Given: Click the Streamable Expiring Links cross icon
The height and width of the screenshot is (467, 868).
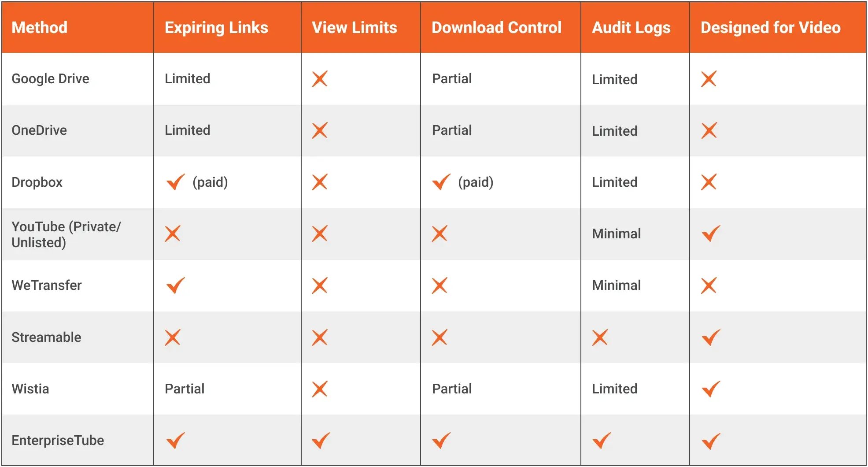Looking at the screenshot, I should point(173,337).
